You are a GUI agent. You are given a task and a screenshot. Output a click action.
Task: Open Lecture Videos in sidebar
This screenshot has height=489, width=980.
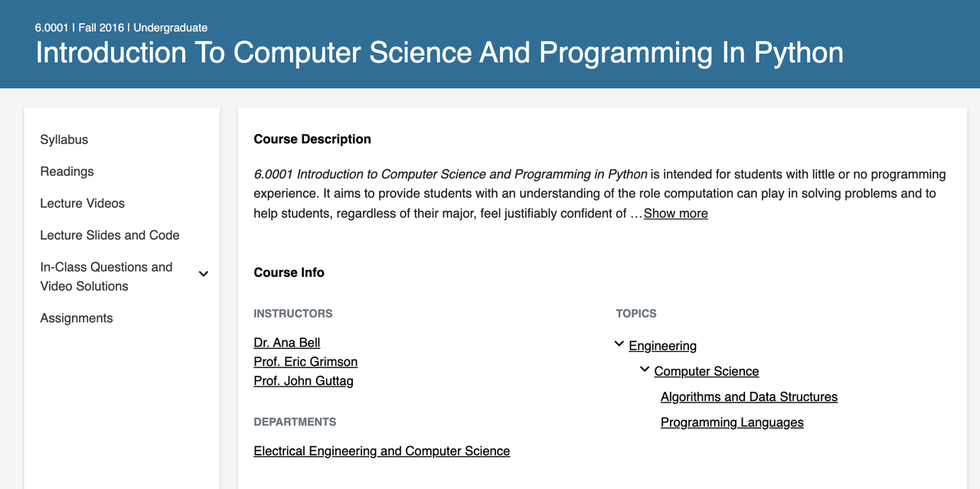tap(83, 204)
